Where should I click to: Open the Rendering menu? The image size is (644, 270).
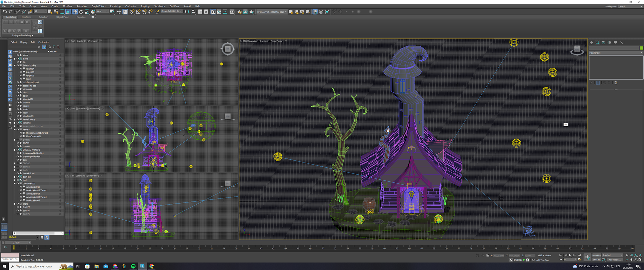click(115, 6)
